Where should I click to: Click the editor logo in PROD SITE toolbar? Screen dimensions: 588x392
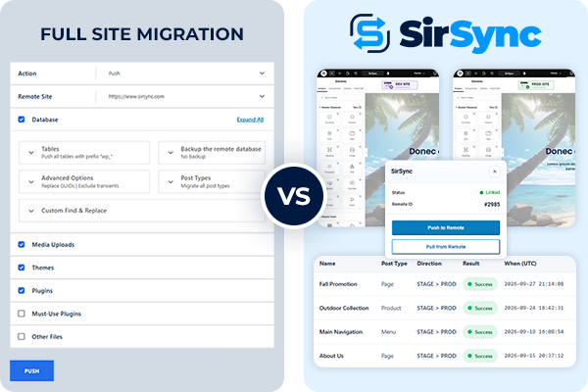pyautogui.click(x=460, y=73)
